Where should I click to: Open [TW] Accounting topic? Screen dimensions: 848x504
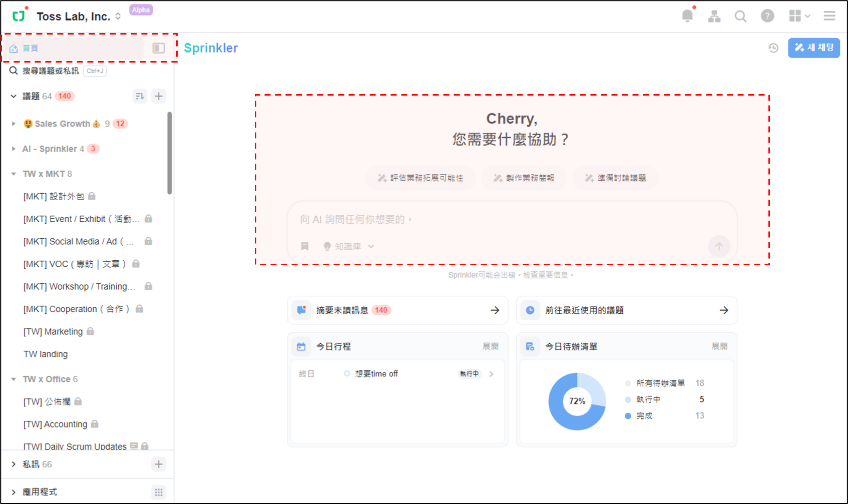pos(61,424)
